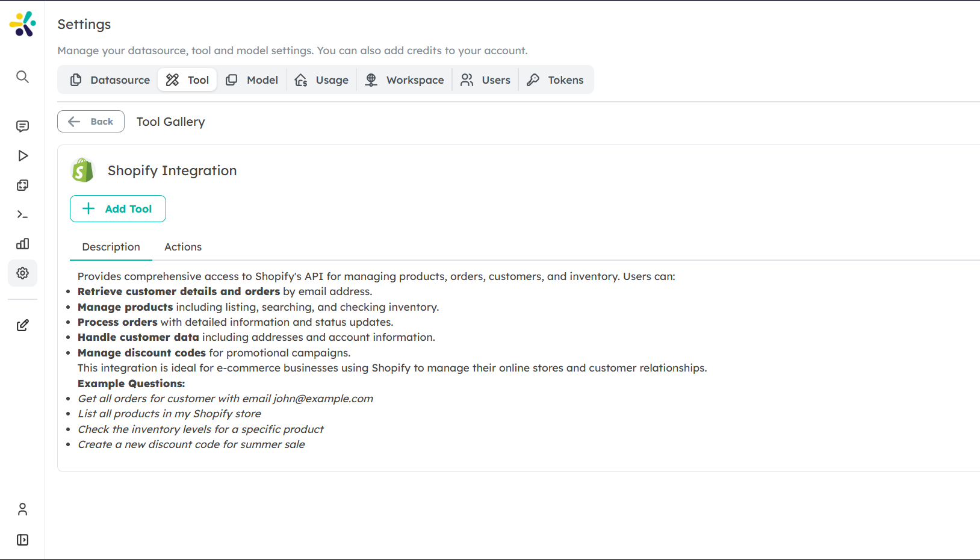Click the Shopify bag logo
Screen dimensions: 980x560
[82, 170]
